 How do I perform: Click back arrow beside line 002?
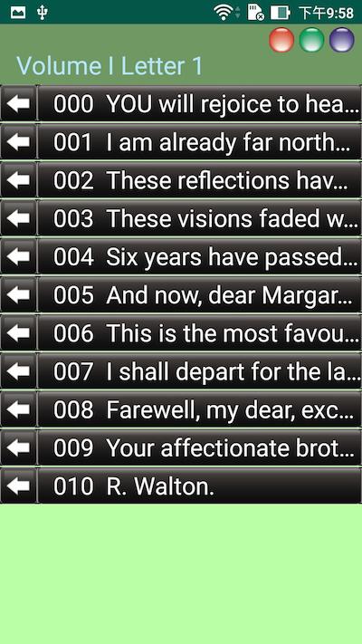point(18,180)
